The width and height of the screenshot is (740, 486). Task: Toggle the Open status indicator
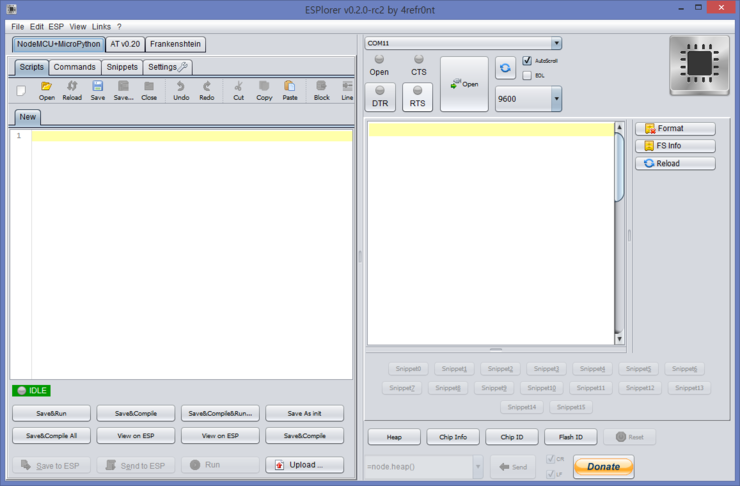pyautogui.click(x=379, y=59)
